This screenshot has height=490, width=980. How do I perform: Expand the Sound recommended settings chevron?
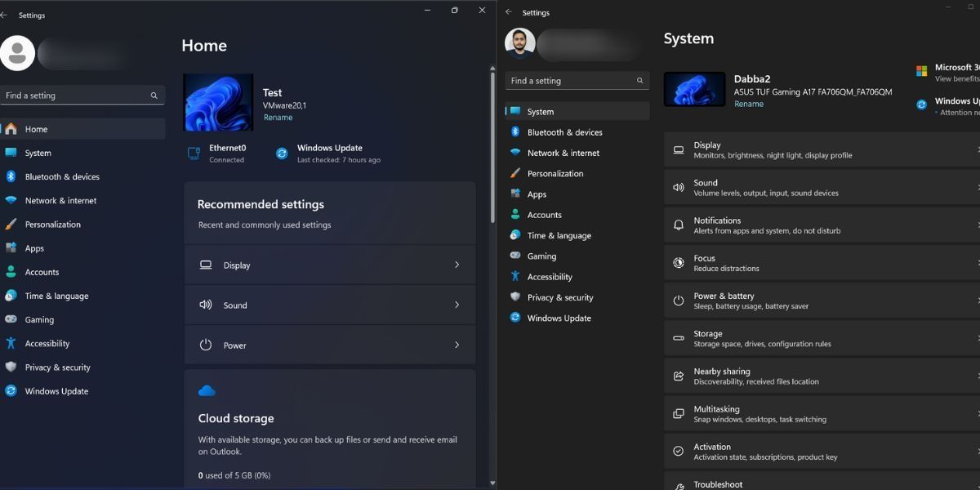click(457, 305)
